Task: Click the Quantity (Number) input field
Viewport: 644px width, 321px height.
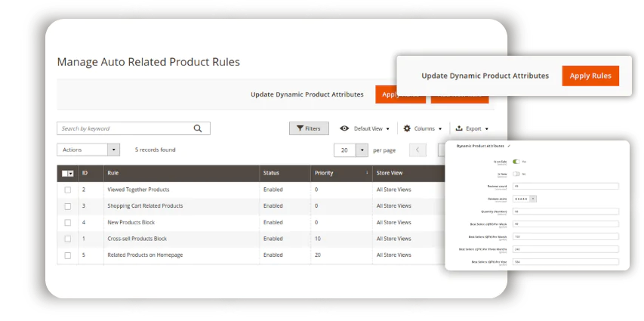Action: point(565,211)
